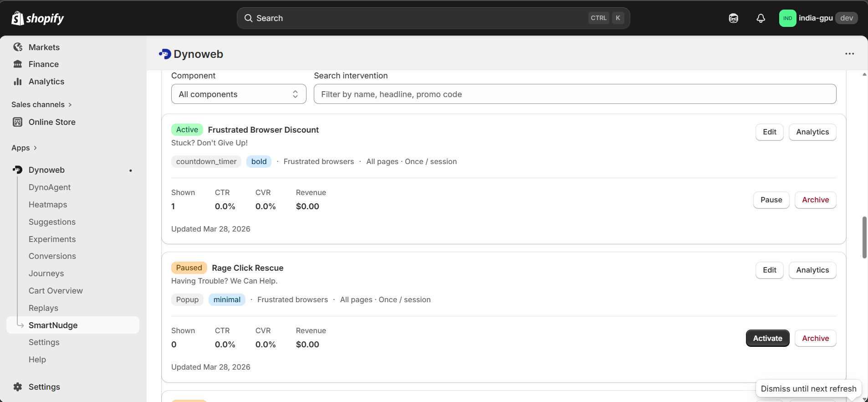This screenshot has width=868, height=402.
Task: Activate the Rage Click Rescue intervention
Action: 767,338
